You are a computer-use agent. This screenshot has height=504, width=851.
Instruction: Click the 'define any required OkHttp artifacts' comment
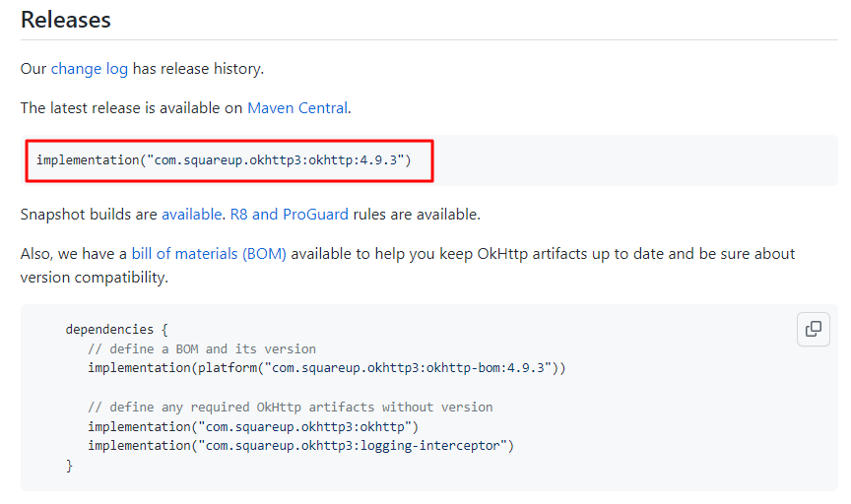[291, 407]
